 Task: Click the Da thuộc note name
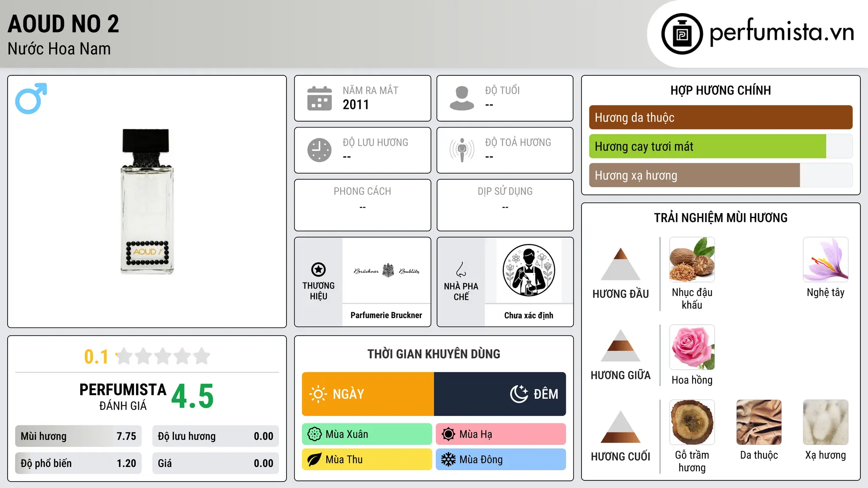(759, 455)
